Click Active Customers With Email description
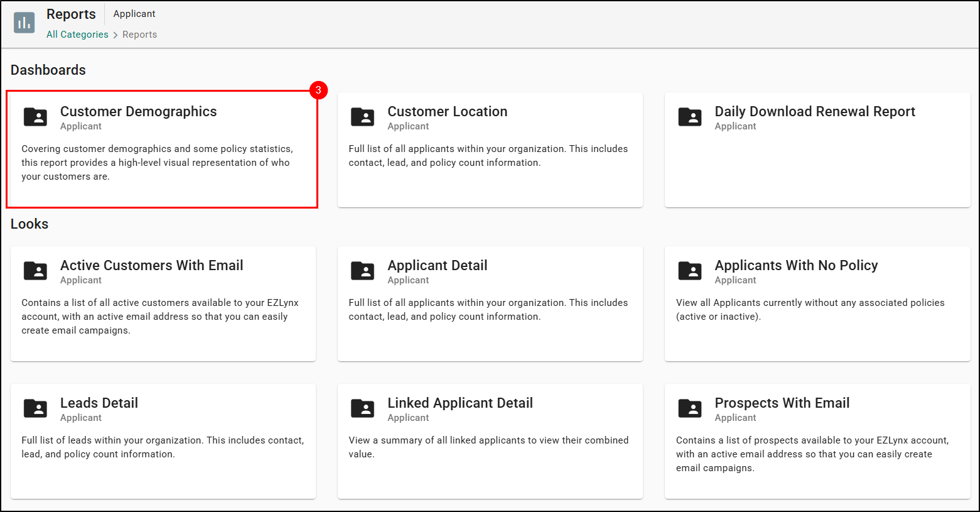Screen dimensions: 980x512 pyautogui.click(x=160, y=317)
